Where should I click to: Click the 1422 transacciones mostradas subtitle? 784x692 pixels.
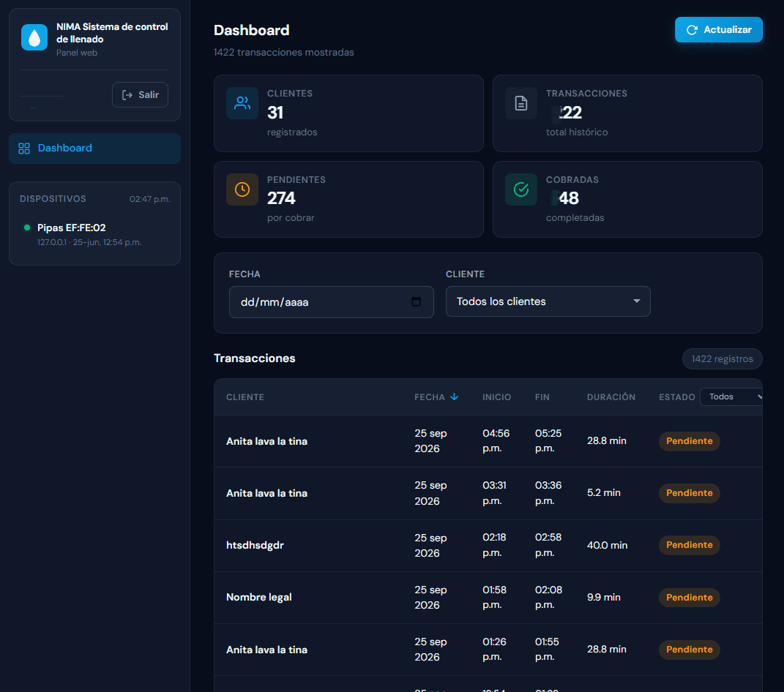point(283,53)
